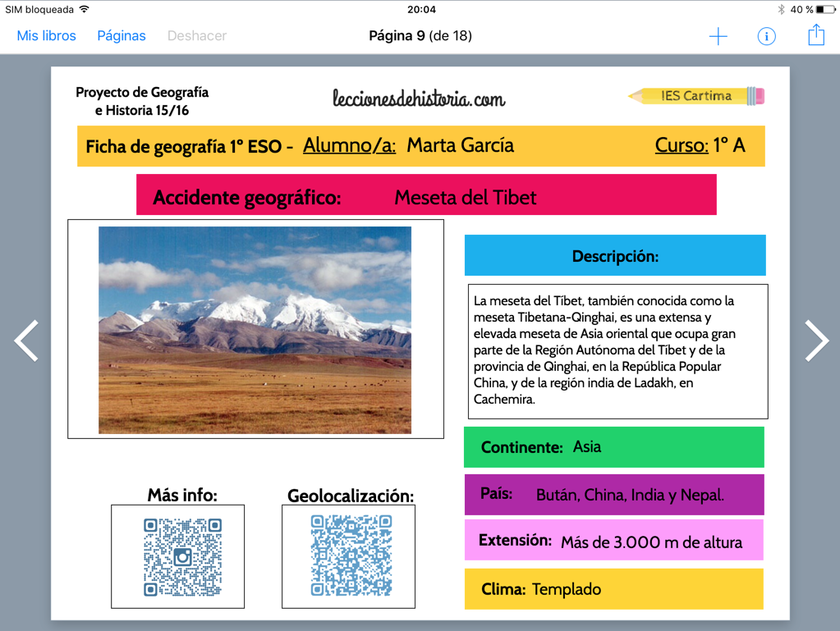Select the green Continente Asia box
Image resolution: width=840 pixels, height=631 pixels.
click(x=613, y=447)
